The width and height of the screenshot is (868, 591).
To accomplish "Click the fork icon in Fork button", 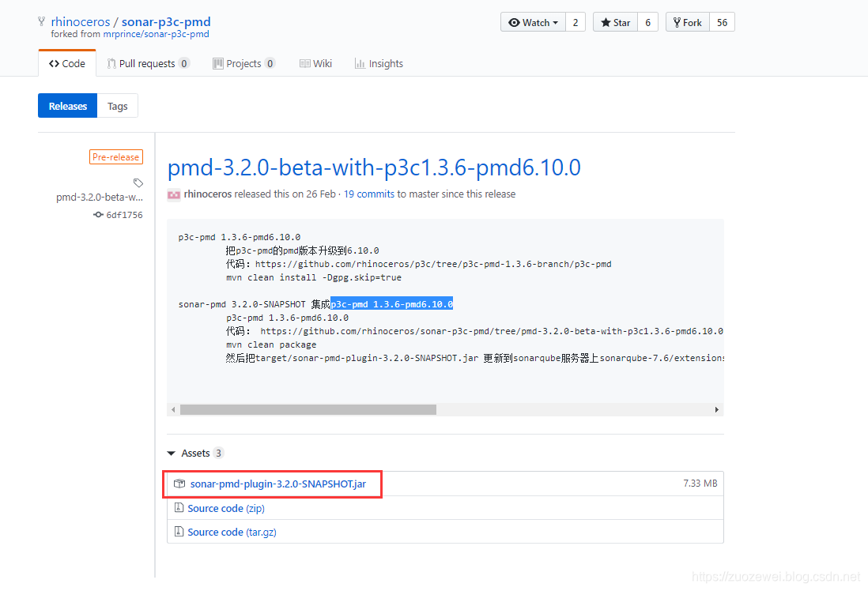I will pyautogui.click(x=677, y=23).
